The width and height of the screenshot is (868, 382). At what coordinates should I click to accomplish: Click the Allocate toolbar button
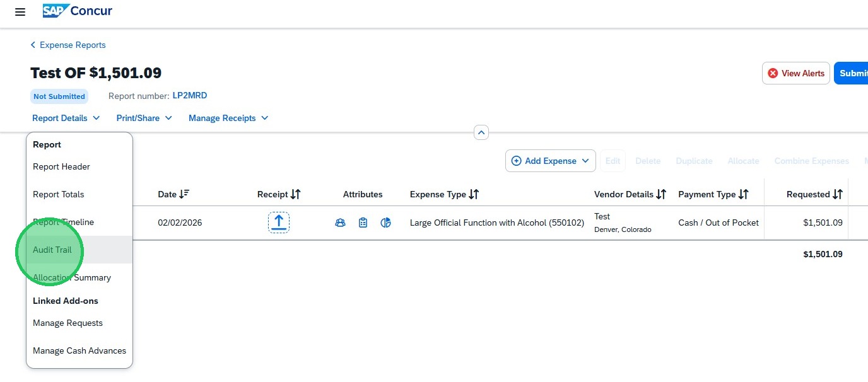[743, 161]
